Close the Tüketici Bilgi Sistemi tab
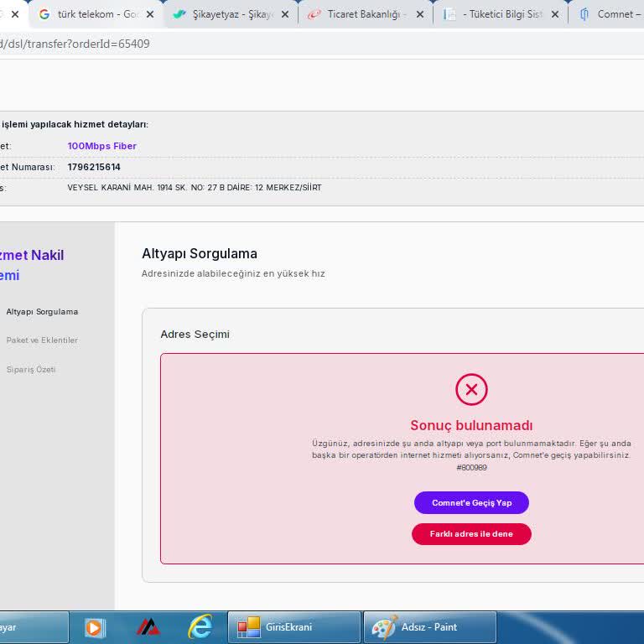644x644 pixels. point(555,15)
